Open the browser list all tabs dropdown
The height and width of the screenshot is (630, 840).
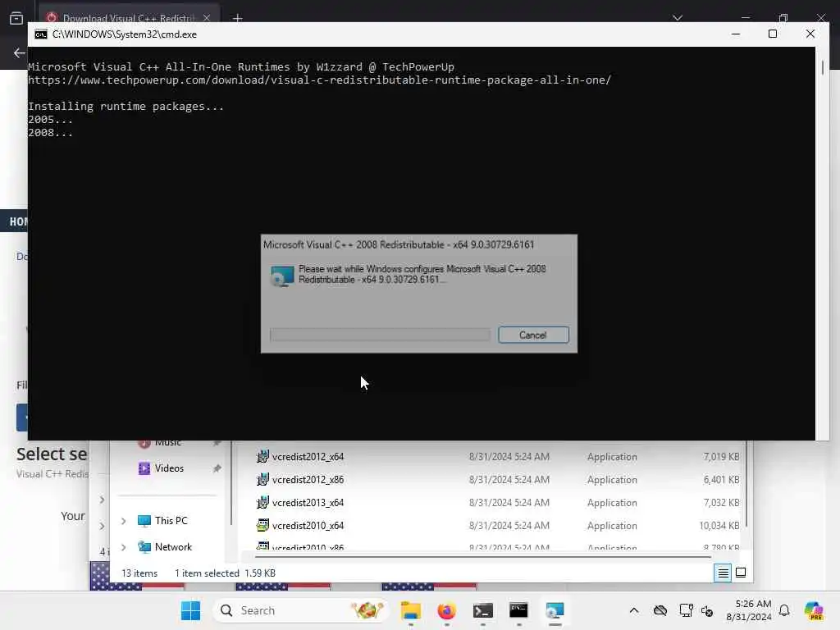[x=678, y=18]
